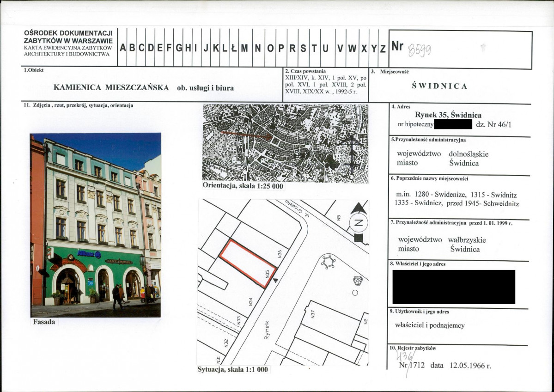The width and height of the screenshot is (554, 392).
Task: Click the black square below the north arrow
Action: point(358,239)
